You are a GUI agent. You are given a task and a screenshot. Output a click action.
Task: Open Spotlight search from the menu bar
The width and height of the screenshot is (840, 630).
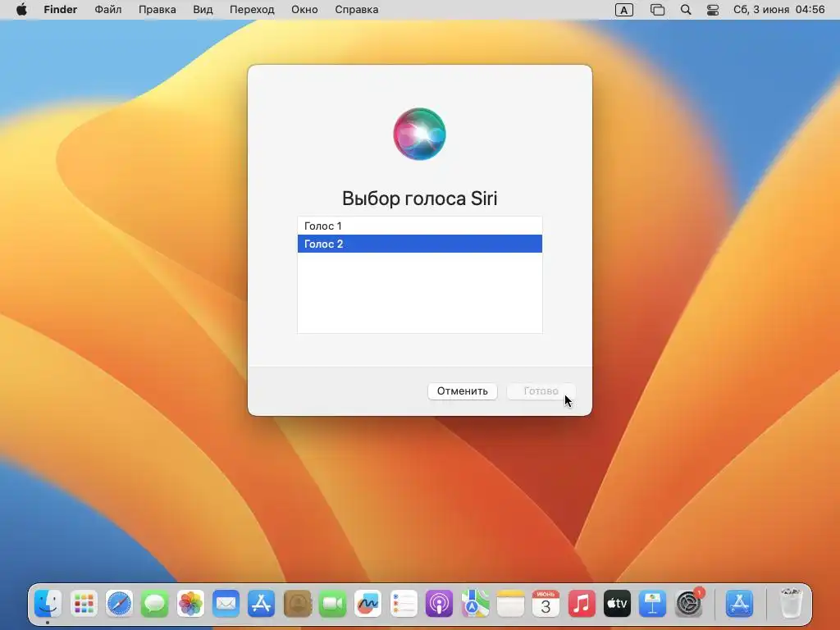point(686,10)
